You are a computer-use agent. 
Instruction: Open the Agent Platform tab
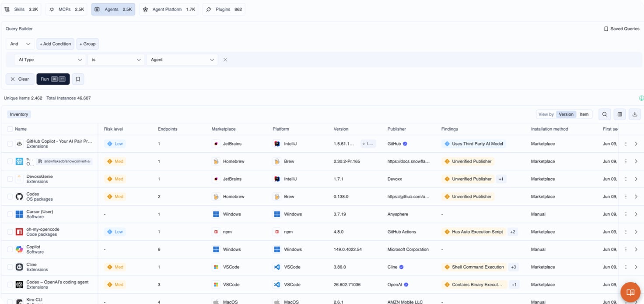tap(169, 9)
